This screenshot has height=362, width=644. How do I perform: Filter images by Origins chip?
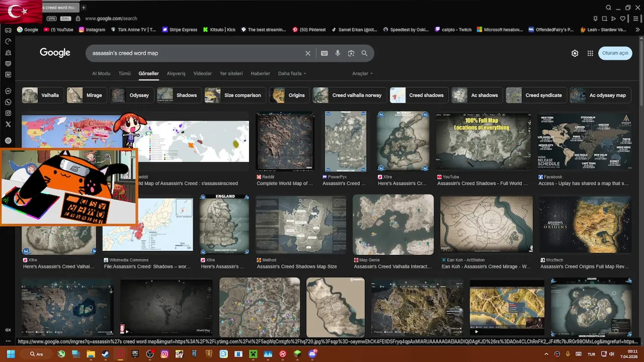click(x=289, y=95)
